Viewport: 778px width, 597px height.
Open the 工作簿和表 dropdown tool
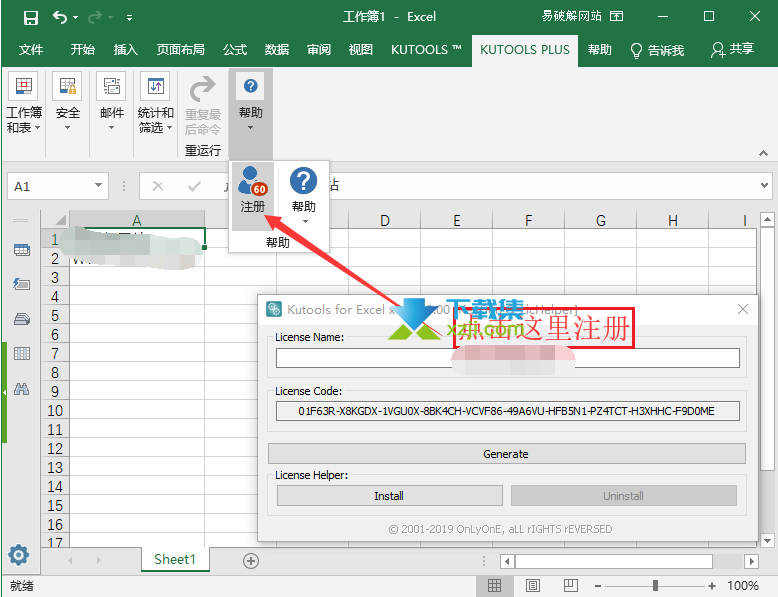tap(24, 104)
